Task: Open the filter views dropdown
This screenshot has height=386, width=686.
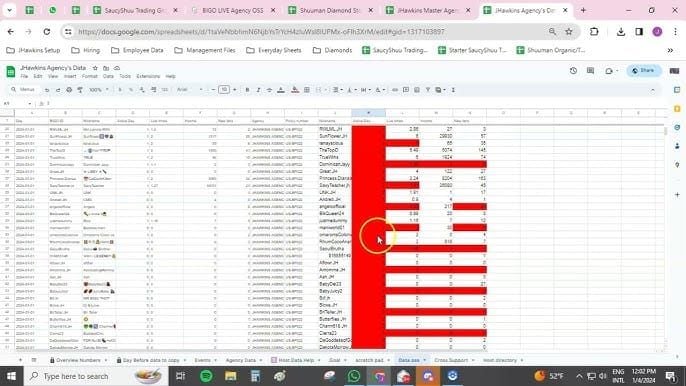Action: pyautogui.click(x=440, y=90)
